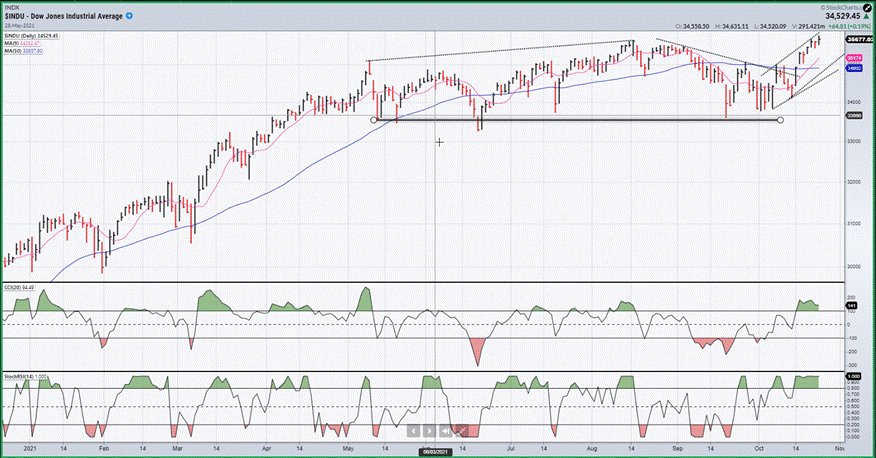This screenshot has width=876, height=458.
Task: Click the pink MA(9) value tag on price axis
Action: [x=854, y=58]
